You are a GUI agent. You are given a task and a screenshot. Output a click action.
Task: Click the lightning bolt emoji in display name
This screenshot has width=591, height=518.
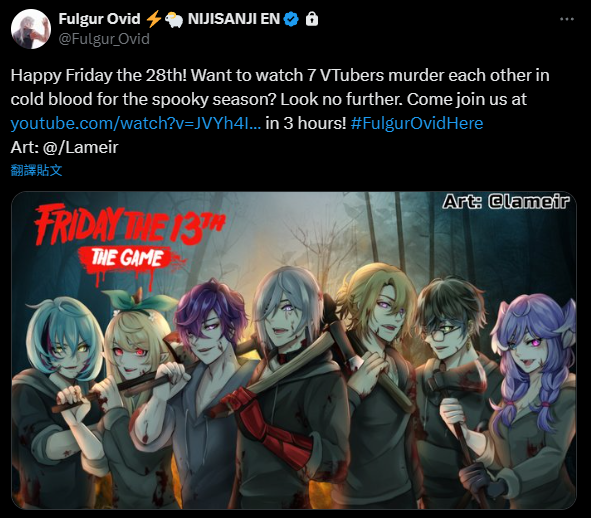click(153, 19)
